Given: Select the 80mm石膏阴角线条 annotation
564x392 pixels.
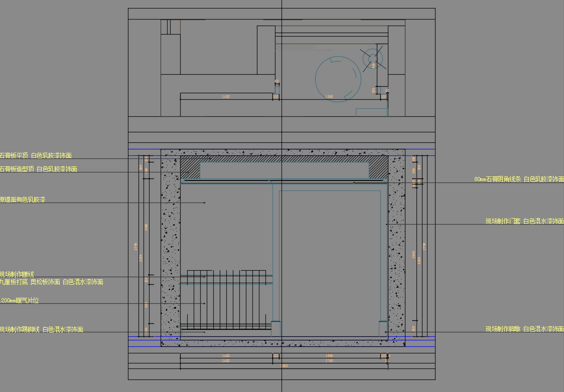Looking at the screenshot, I should point(519,179).
